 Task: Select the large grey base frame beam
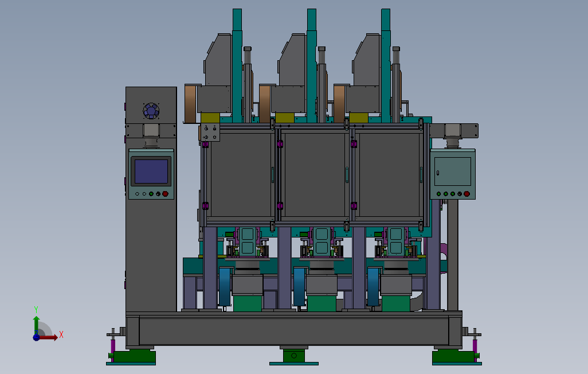click(x=294, y=331)
